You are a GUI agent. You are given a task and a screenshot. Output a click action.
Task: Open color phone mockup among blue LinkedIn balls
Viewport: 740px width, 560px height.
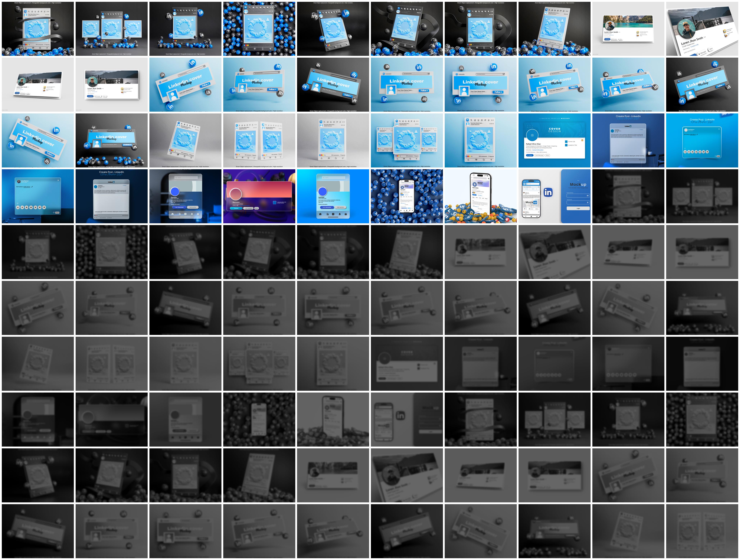click(407, 196)
